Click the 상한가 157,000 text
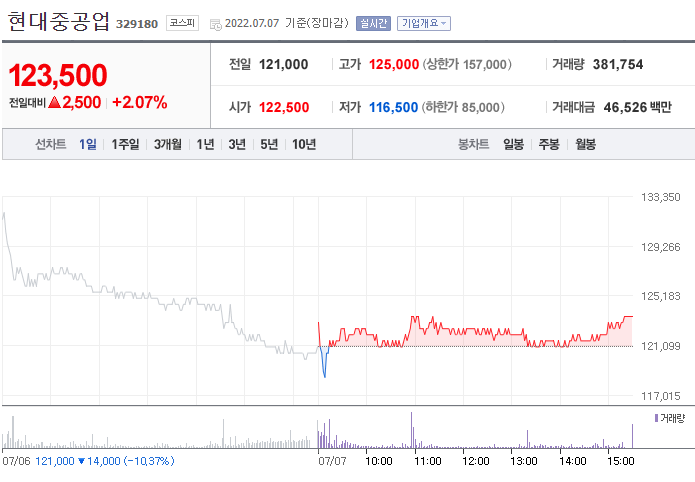Viewport: 695px width, 482px height. [467, 64]
